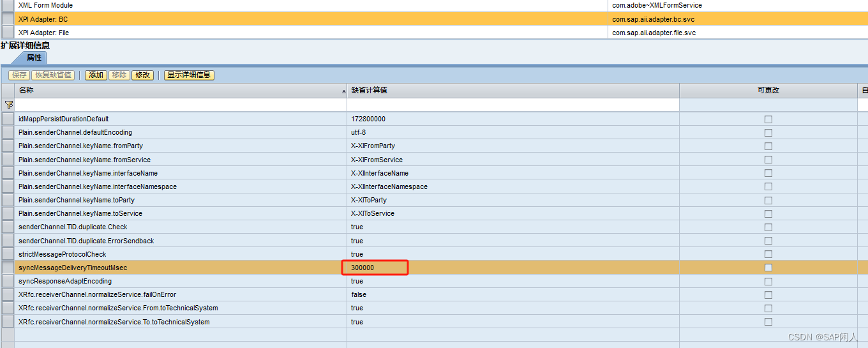This screenshot has width=868, height=348.
Task: Click the 添加 button
Action: pos(96,75)
